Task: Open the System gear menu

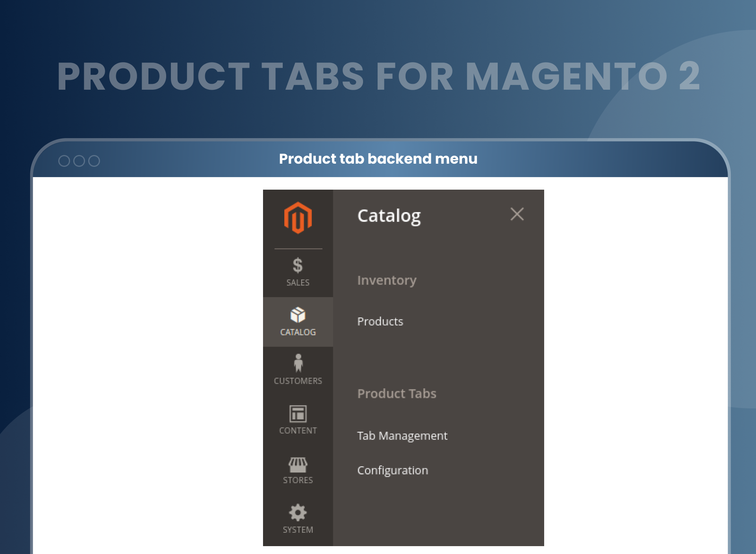Action: point(298,519)
